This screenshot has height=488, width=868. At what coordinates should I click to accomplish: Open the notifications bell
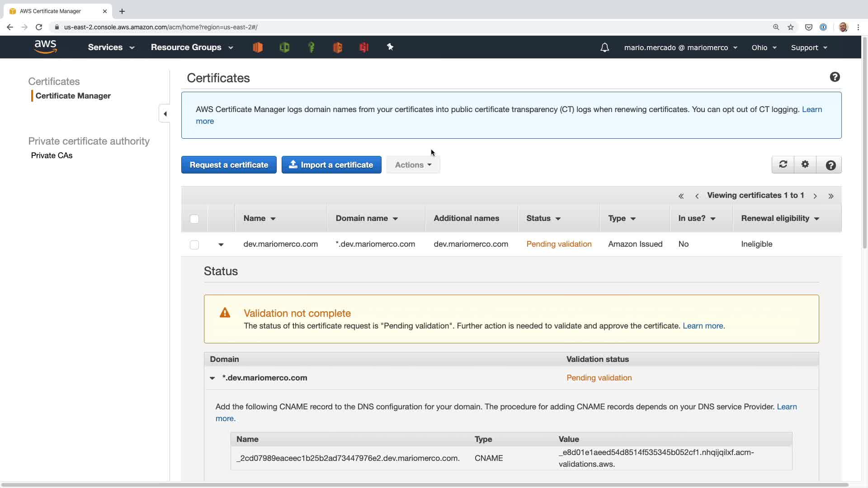coord(604,47)
